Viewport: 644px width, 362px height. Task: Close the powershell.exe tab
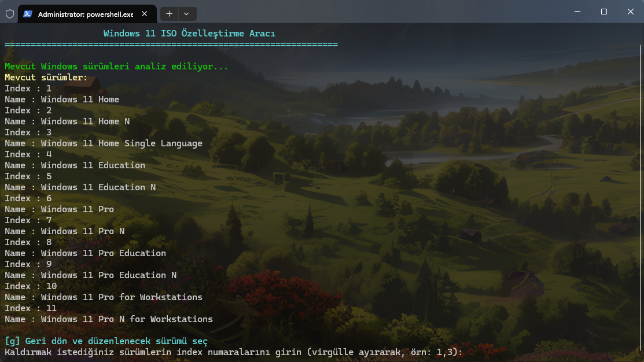tap(145, 14)
